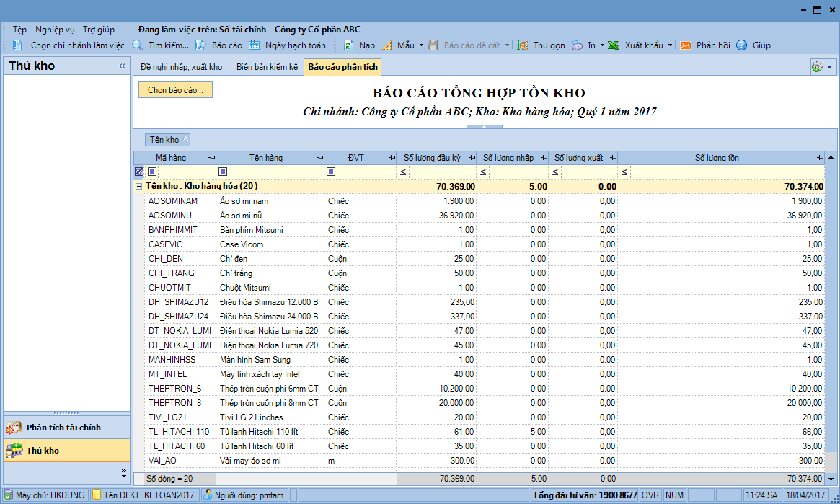840x504 pixels.
Task: Open help with the Giúp icon
Action: [742, 45]
